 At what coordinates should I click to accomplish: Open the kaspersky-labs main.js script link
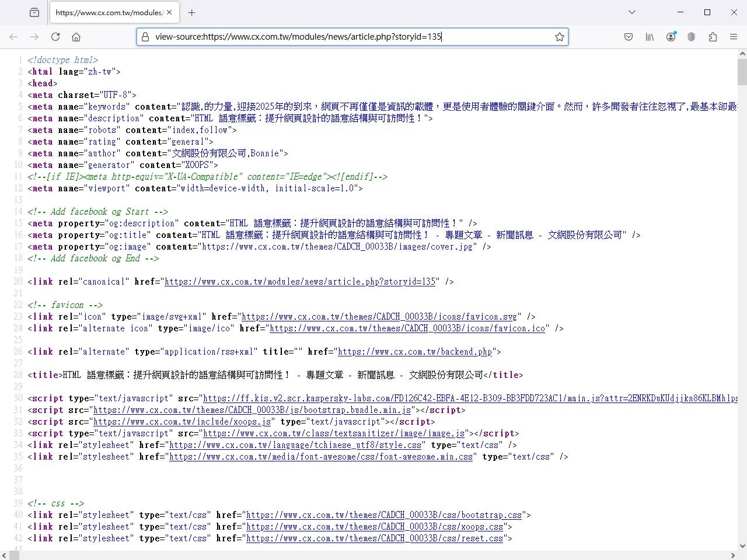click(470, 398)
